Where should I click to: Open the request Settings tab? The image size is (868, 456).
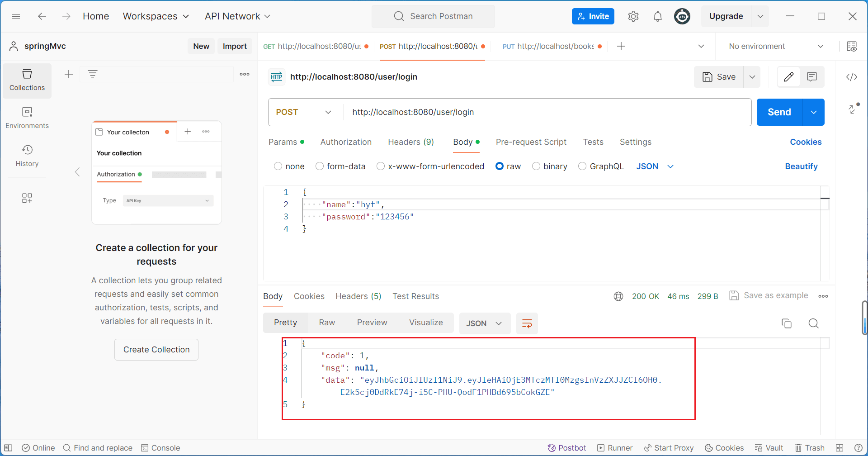[636, 142]
